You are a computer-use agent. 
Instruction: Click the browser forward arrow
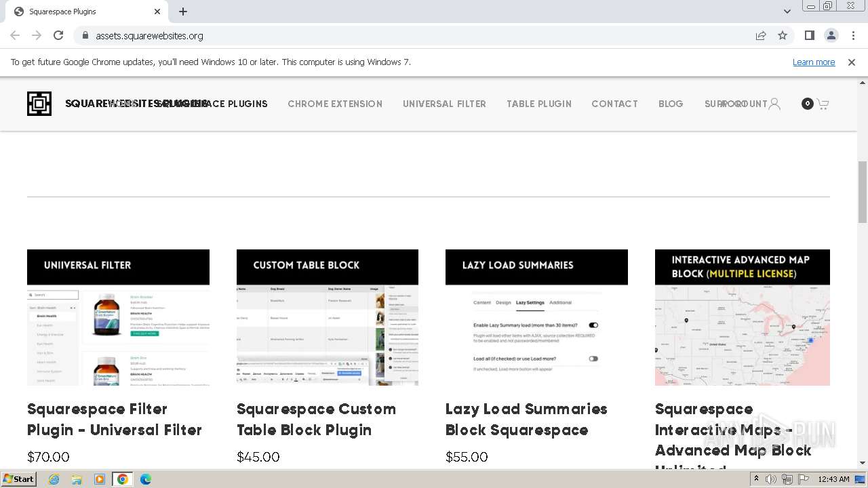[37, 35]
